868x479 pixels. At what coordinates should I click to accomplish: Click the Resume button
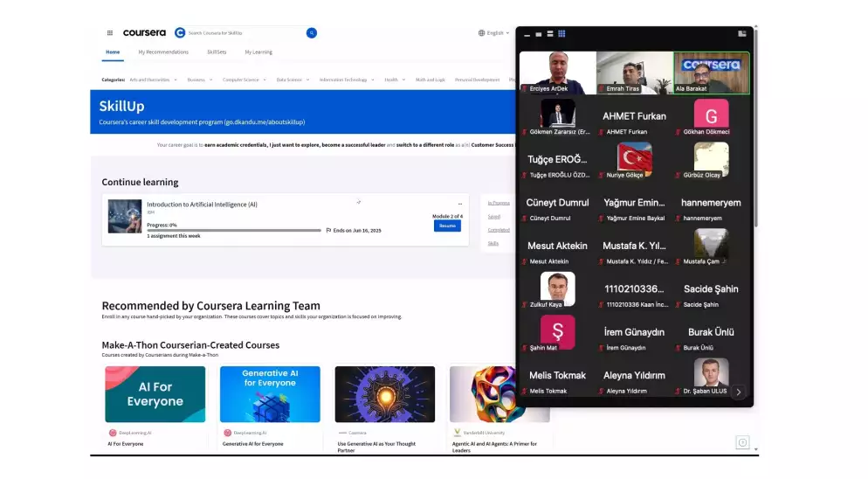[x=447, y=226]
